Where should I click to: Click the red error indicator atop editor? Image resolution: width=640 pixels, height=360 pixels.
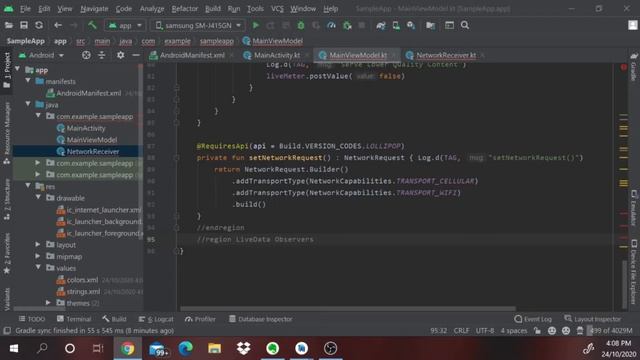[x=624, y=67]
